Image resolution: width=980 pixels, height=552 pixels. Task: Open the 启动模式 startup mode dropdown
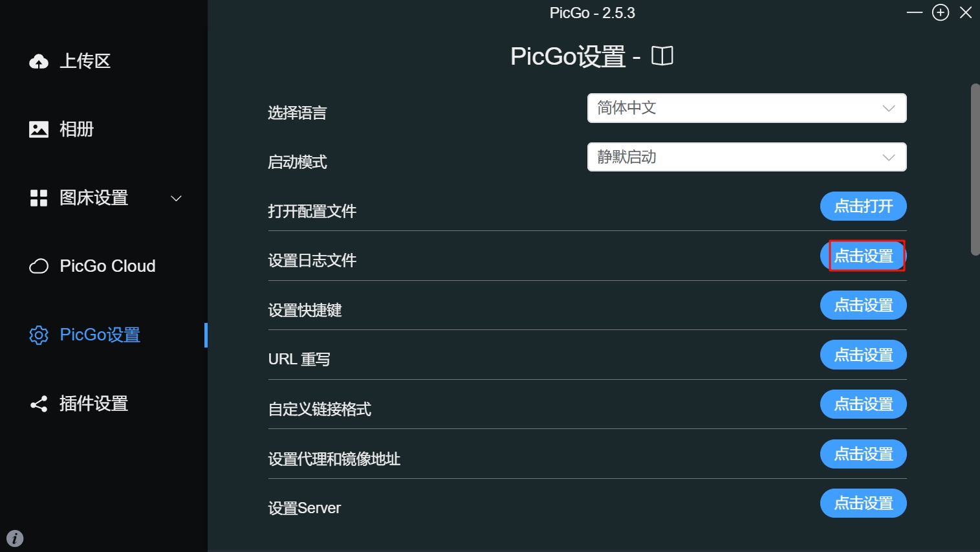click(746, 157)
